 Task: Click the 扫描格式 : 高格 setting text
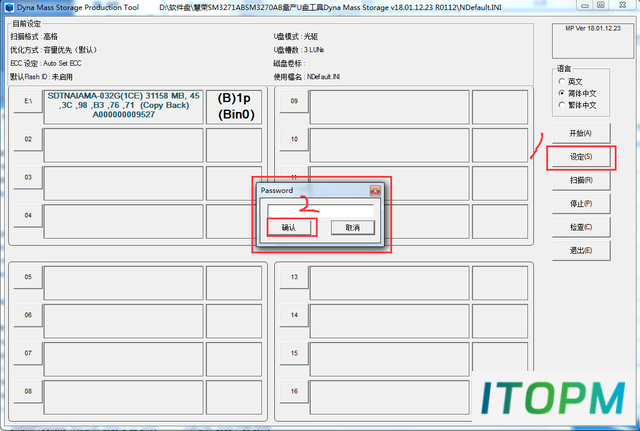click(x=34, y=36)
